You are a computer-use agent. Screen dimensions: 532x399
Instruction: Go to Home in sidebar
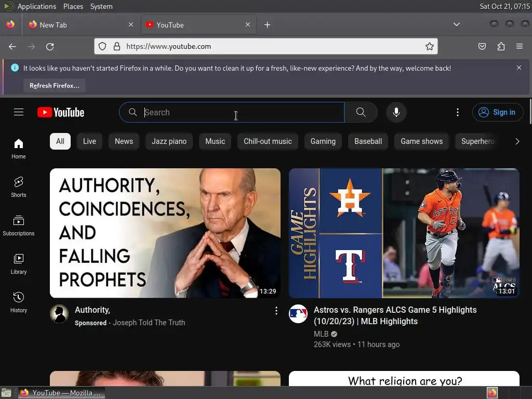(x=19, y=149)
